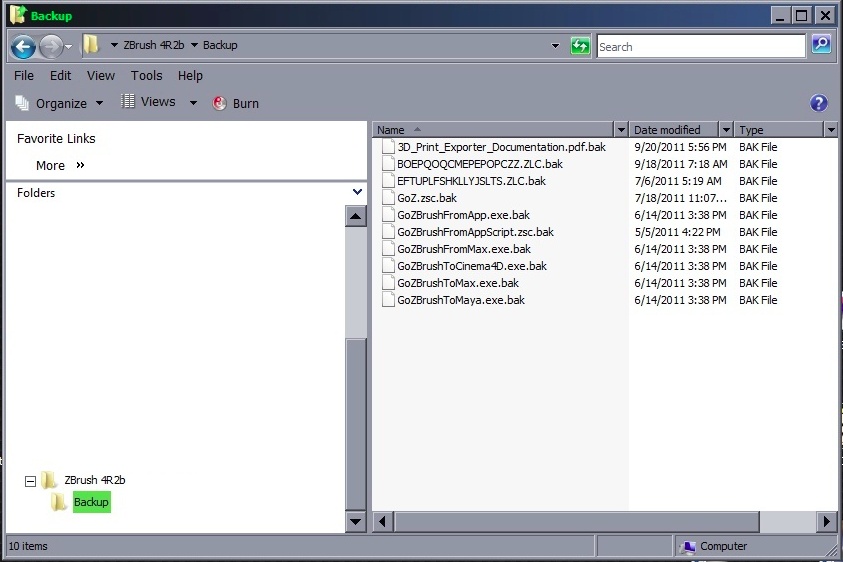Open Date modified column filter dropdown
Image resolution: width=843 pixels, height=562 pixels.
pyautogui.click(x=726, y=130)
